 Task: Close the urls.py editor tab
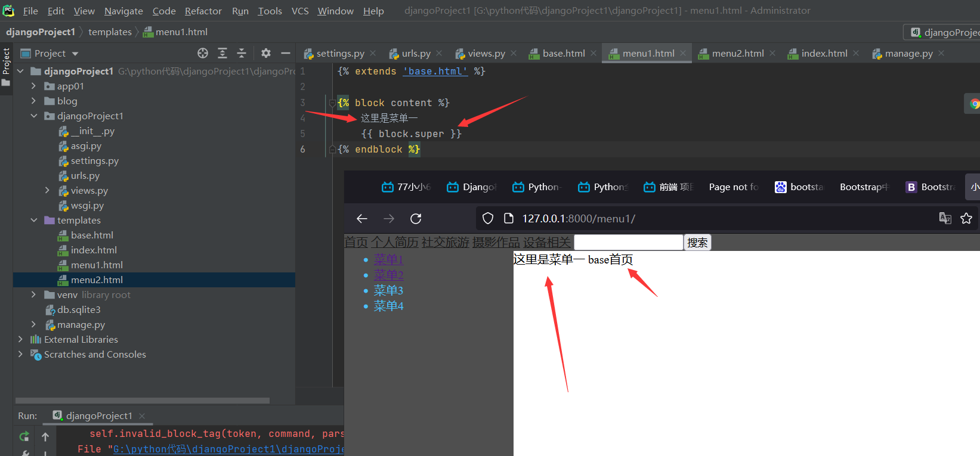439,53
